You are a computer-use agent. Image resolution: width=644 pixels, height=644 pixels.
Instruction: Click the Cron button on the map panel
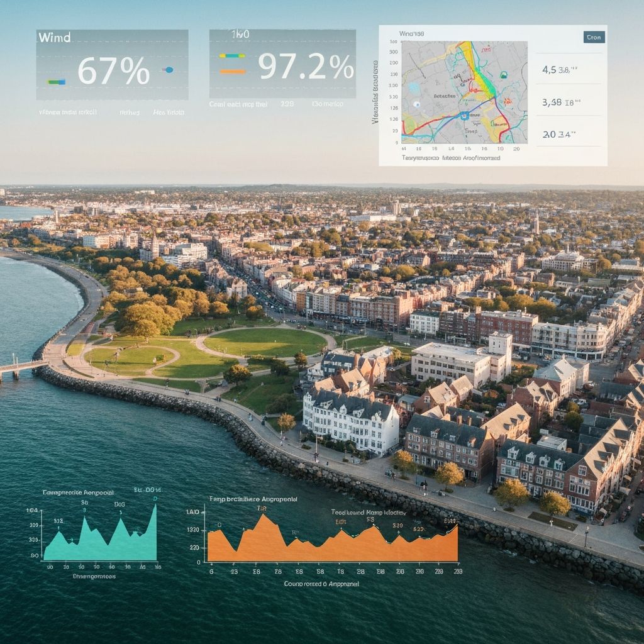point(594,37)
